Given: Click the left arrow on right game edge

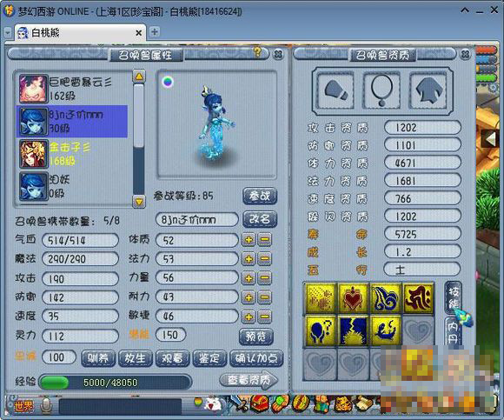Looking at the screenshot, I should tap(489, 140).
